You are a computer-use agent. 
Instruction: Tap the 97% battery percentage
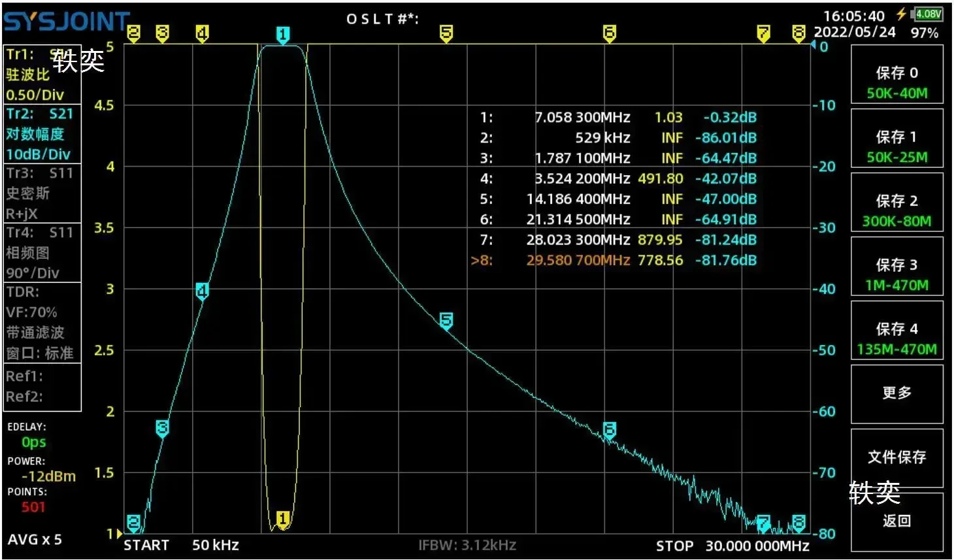(x=925, y=33)
